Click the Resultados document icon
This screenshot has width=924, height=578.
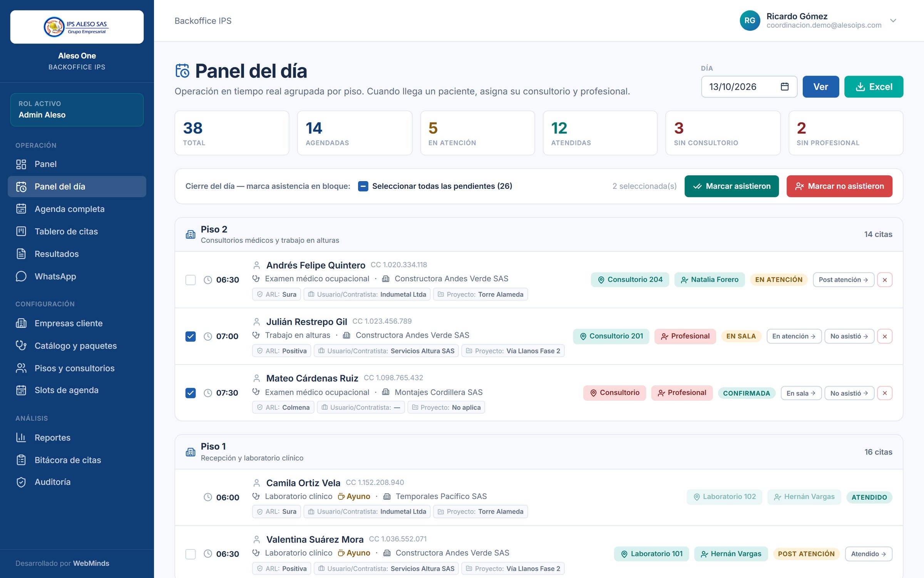click(x=21, y=254)
